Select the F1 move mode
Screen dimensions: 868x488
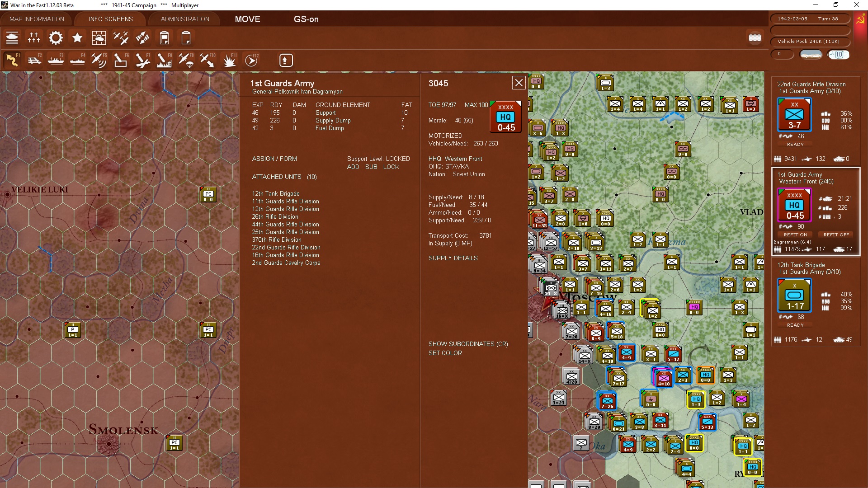(x=12, y=60)
